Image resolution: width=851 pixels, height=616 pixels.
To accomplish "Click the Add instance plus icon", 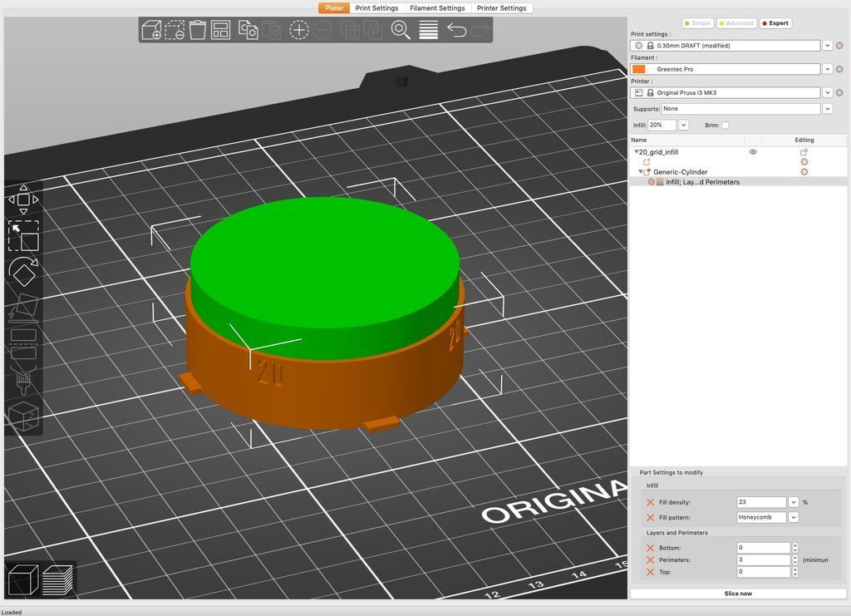I will coord(299,31).
